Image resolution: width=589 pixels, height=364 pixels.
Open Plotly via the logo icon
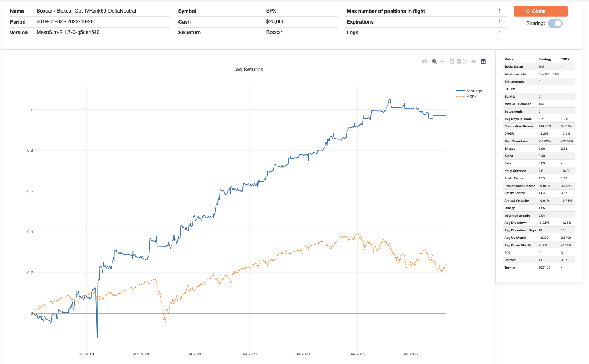[483, 61]
